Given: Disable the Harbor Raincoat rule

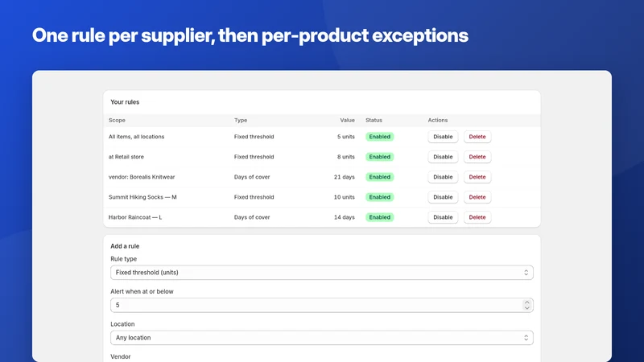Looking at the screenshot, I should (x=443, y=217).
